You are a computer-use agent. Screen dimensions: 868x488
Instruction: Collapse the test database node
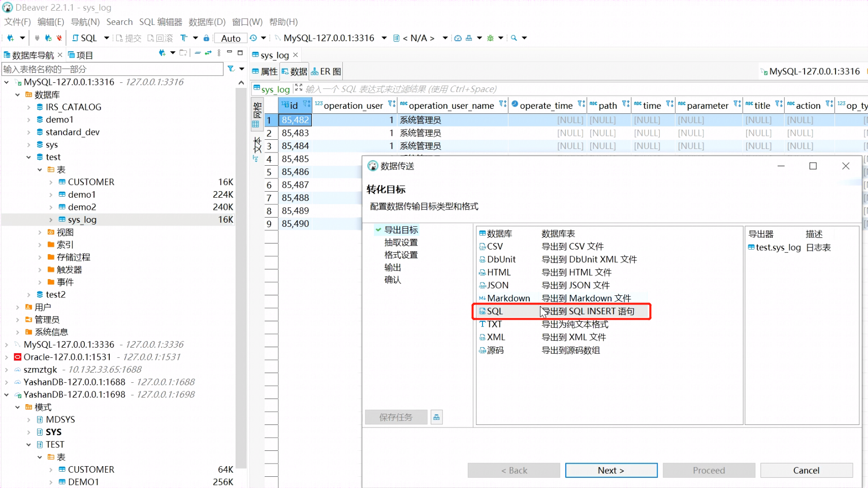tap(28, 157)
